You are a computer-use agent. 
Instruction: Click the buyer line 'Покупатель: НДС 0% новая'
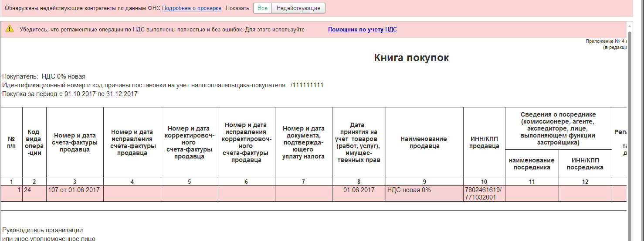pyautogui.click(x=44, y=76)
